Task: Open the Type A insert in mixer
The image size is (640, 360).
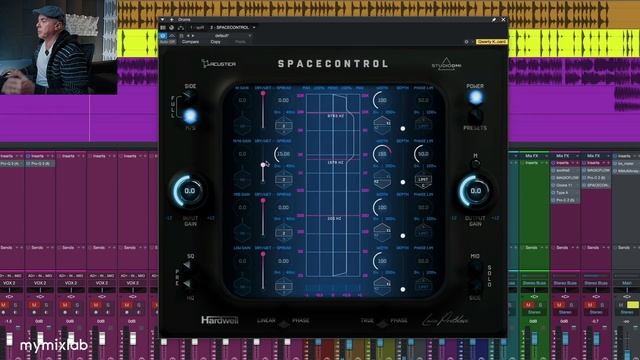Action: [x=565, y=193]
